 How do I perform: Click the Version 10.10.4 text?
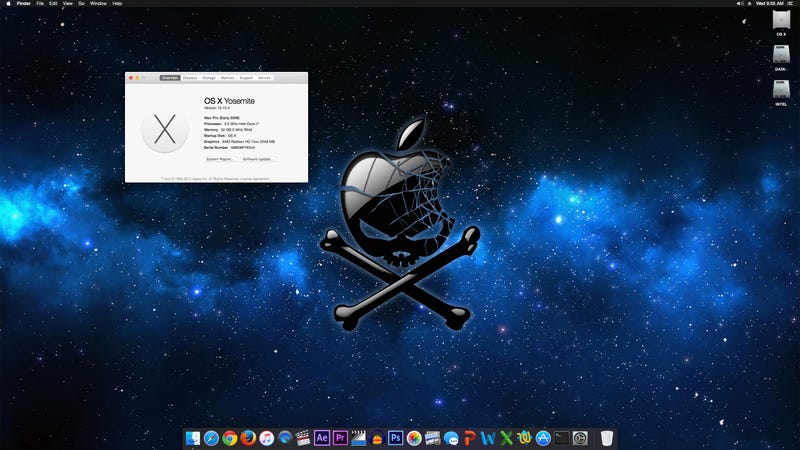(217, 108)
